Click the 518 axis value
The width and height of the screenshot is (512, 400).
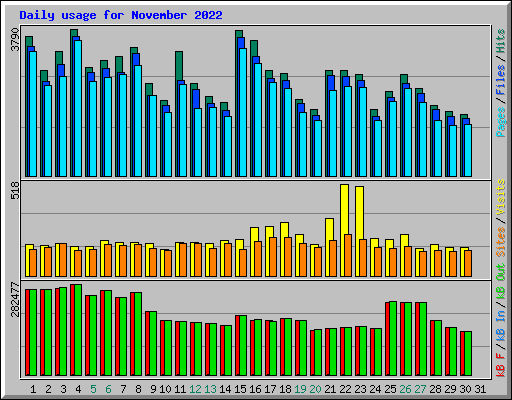16,190
